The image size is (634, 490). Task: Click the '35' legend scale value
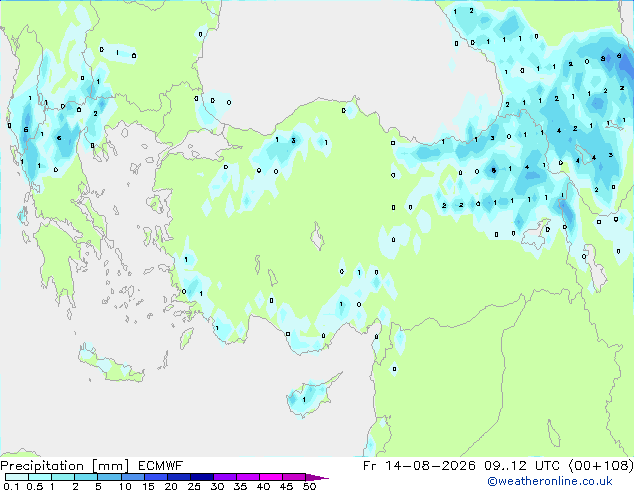[x=241, y=486]
